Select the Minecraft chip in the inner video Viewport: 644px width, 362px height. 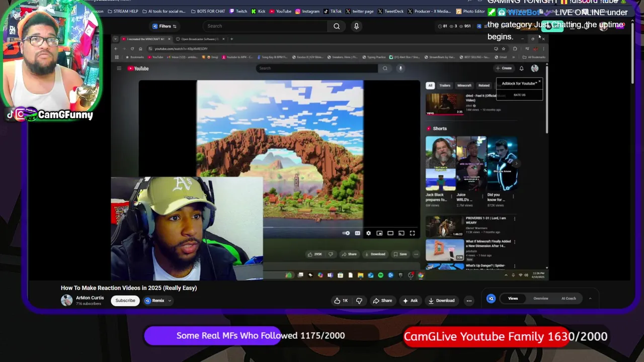(x=464, y=85)
